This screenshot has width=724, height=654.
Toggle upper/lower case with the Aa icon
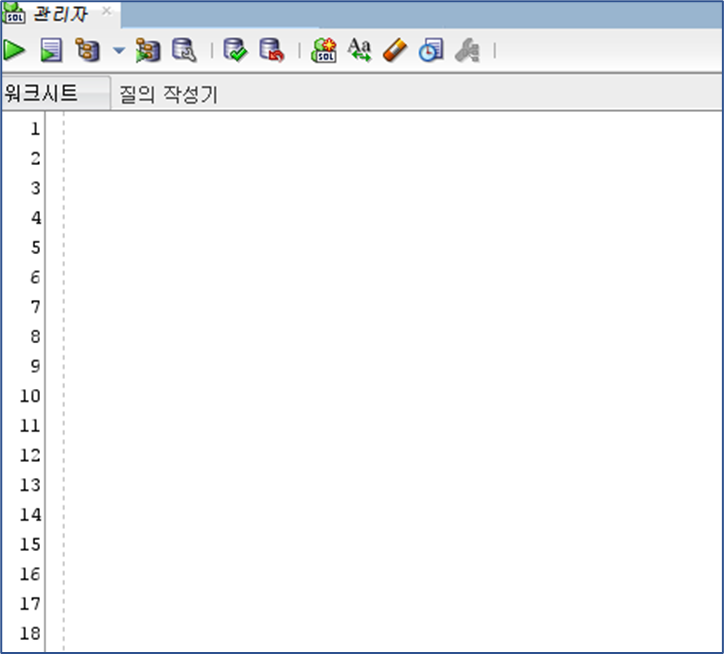359,50
